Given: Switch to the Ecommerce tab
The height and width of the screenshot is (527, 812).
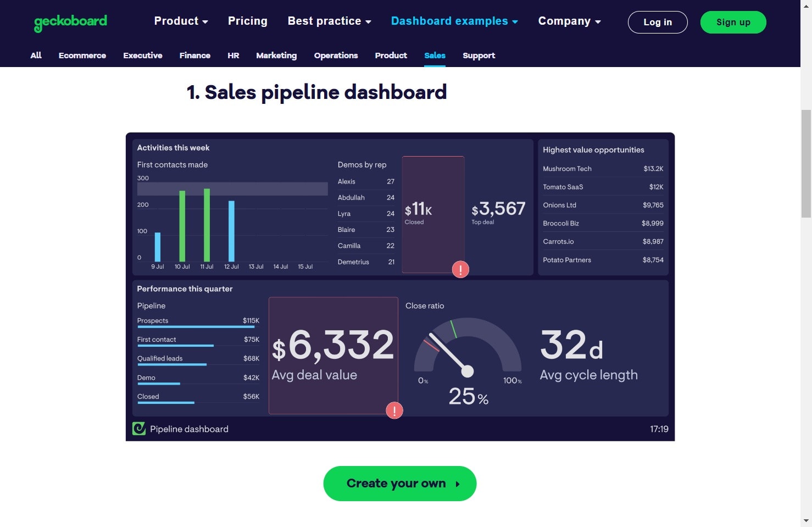Looking at the screenshot, I should [82, 56].
